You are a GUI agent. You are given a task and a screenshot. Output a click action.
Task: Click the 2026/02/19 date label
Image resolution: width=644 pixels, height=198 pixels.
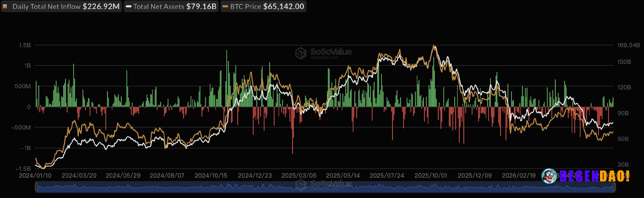pyautogui.click(x=519, y=176)
